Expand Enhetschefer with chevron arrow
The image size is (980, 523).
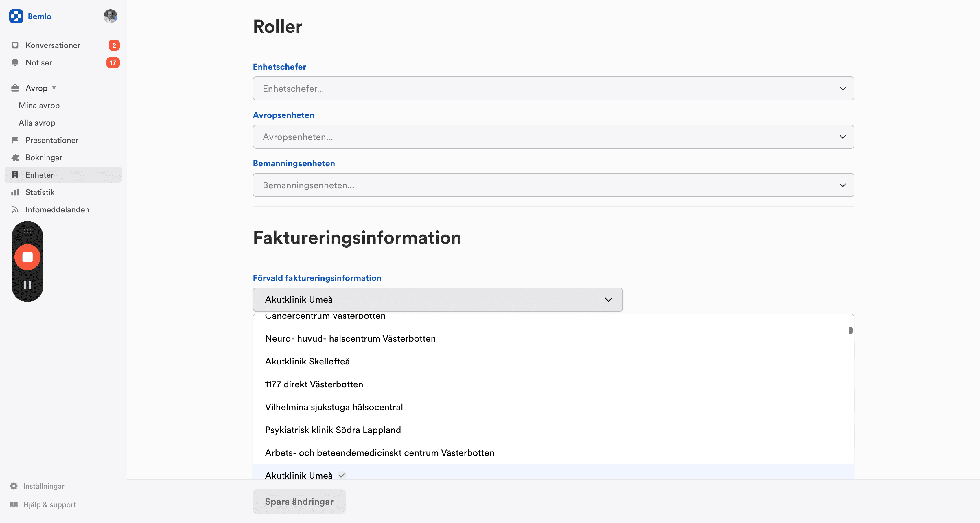pyautogui.click(x=843, y=89)
